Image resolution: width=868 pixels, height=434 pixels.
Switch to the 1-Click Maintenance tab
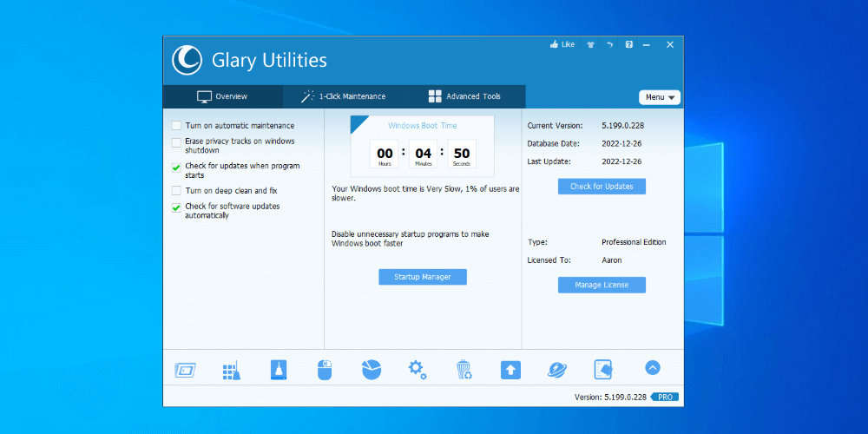point(343,96)
